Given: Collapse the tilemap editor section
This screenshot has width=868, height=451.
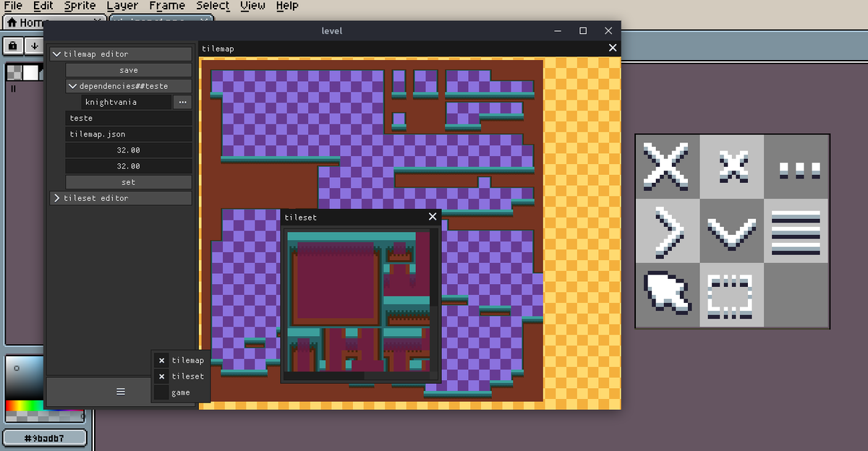Looking at the screenshot, I should [121, 54].
